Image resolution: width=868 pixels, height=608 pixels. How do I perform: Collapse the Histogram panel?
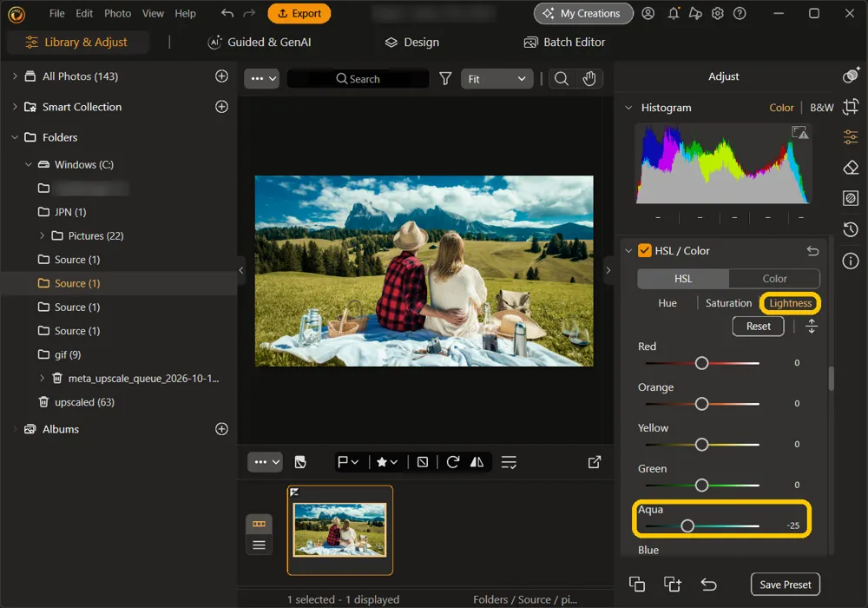[x=628, y=108]
